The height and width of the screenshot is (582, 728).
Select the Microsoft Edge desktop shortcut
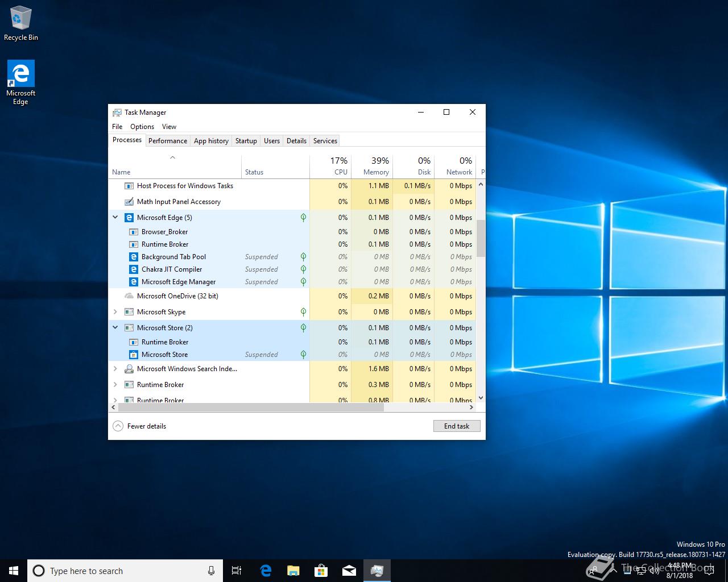click(x=20, y=83)
